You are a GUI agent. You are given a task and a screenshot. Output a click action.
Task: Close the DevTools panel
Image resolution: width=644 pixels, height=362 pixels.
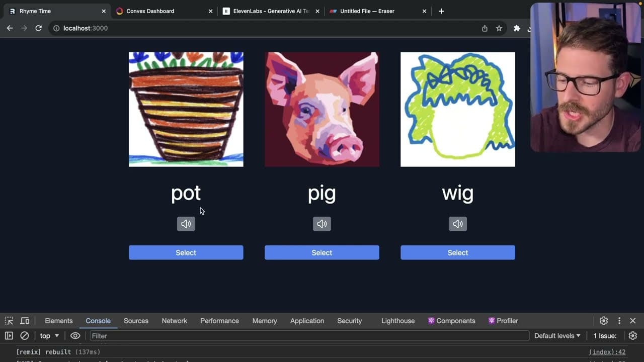point(633,321)
